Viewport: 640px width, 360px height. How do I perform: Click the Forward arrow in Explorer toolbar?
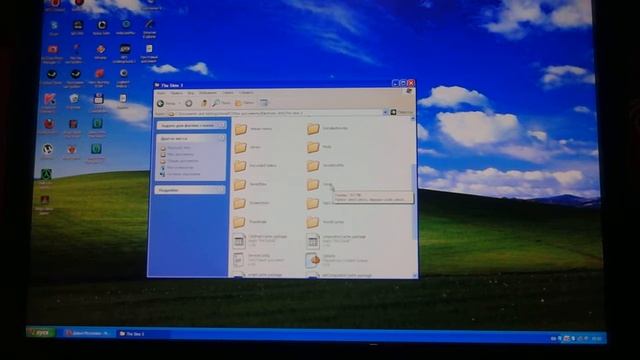pos(189,103)
